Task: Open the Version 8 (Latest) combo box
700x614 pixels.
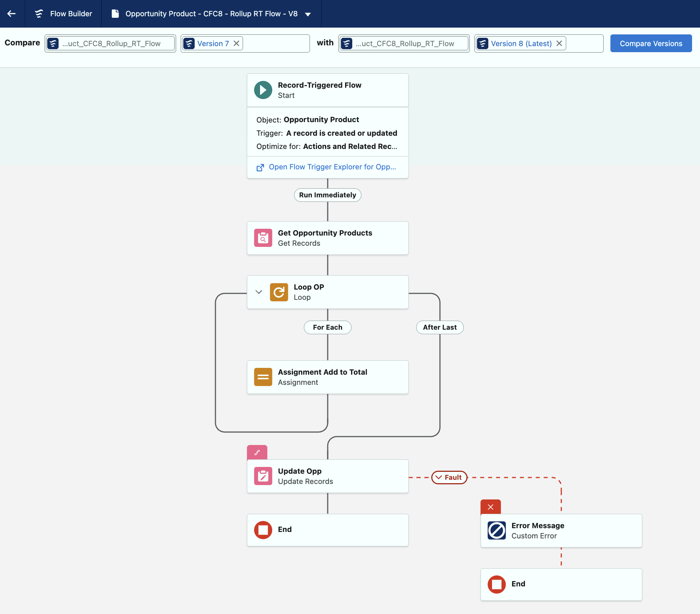Action: pyautogui.click(x=539, y=43)
